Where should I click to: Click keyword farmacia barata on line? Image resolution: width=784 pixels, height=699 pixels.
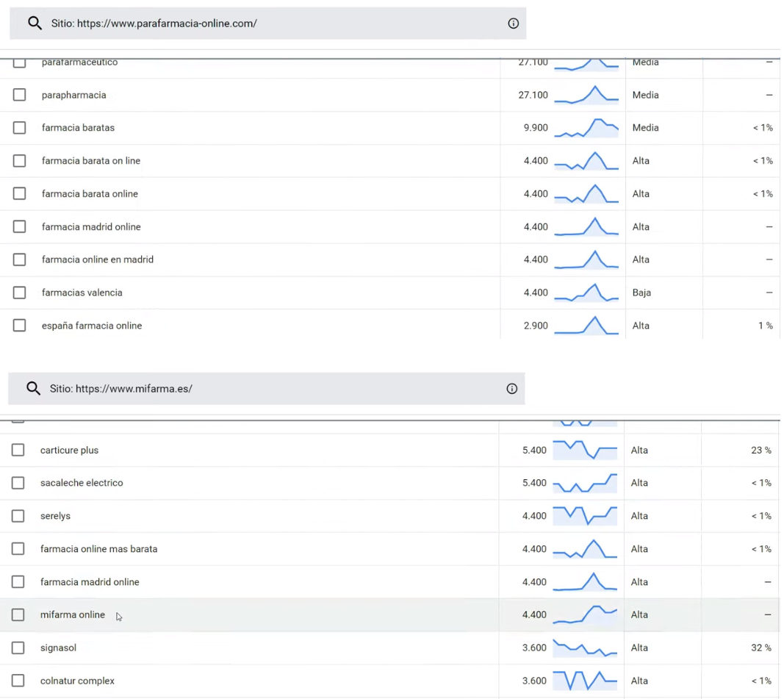pos(91,160)
